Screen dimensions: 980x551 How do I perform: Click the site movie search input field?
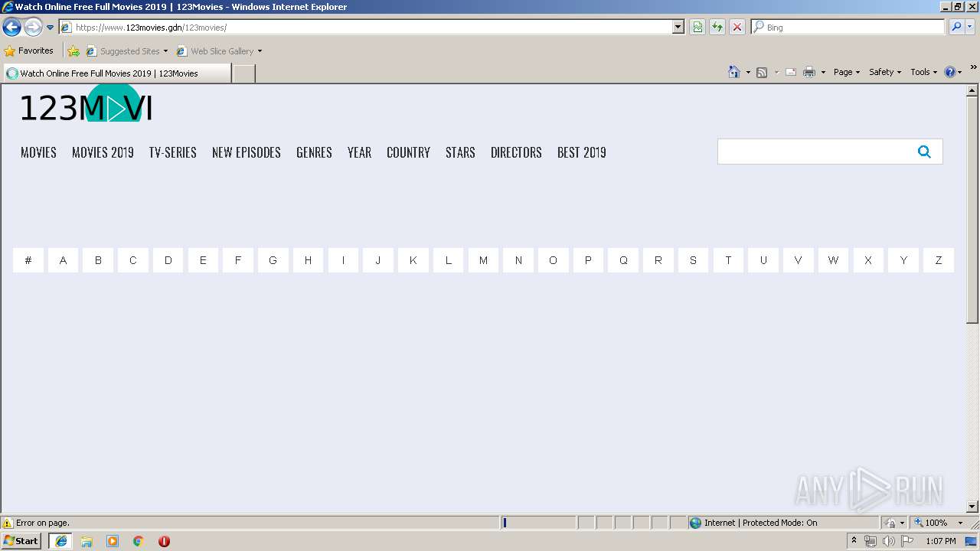coord(812,152)
